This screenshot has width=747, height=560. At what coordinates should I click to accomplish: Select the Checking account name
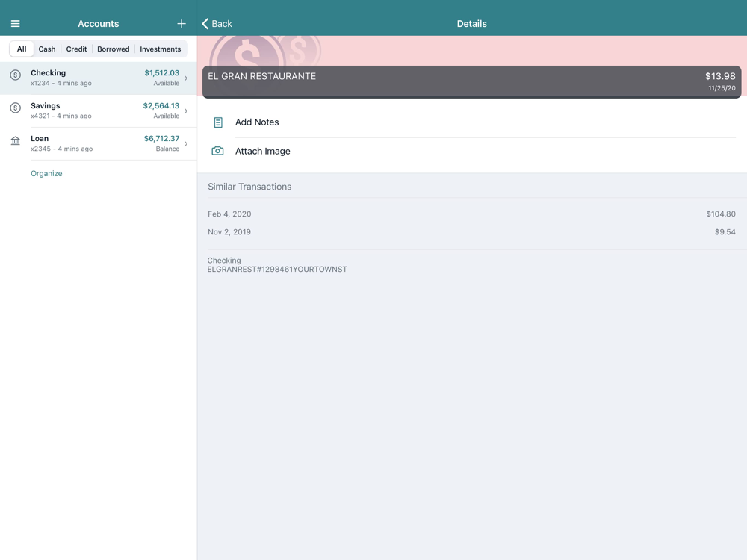(48, 73)
